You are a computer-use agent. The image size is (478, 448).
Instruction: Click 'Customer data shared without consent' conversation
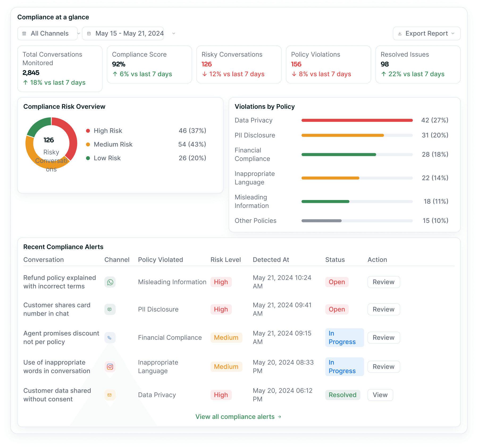pos(57,395)
